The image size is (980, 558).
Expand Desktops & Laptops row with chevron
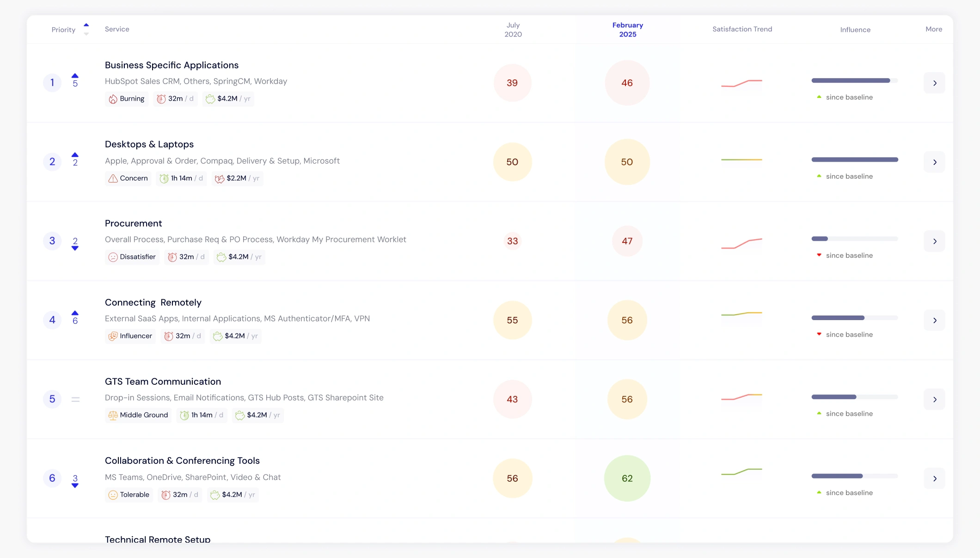point(934,162)
